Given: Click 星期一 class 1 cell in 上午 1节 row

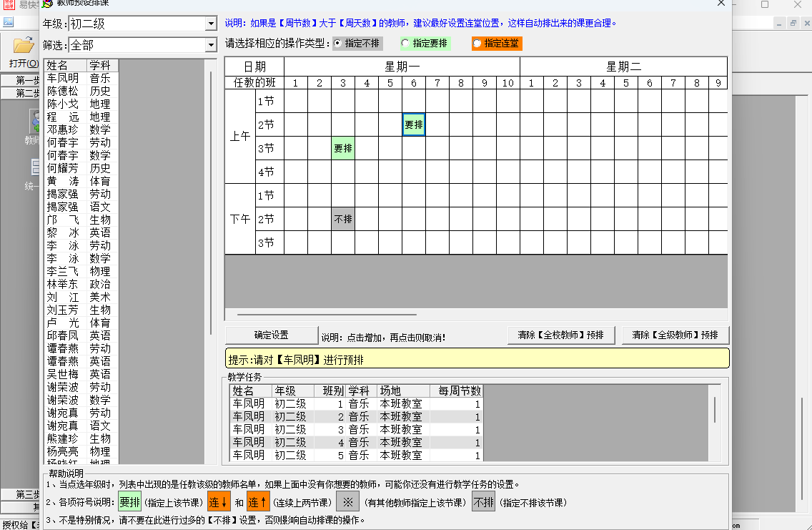Looking at the screenshot, I should pos(296,101).
